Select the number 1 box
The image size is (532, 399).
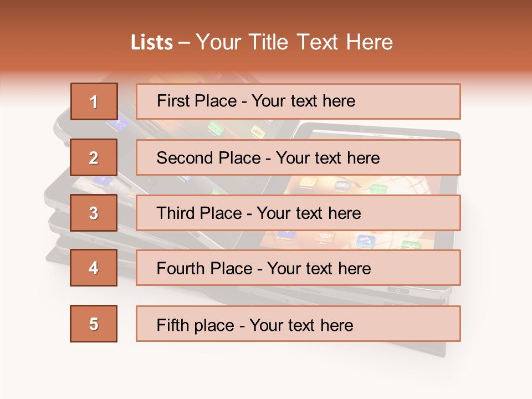tap(94, 101)
